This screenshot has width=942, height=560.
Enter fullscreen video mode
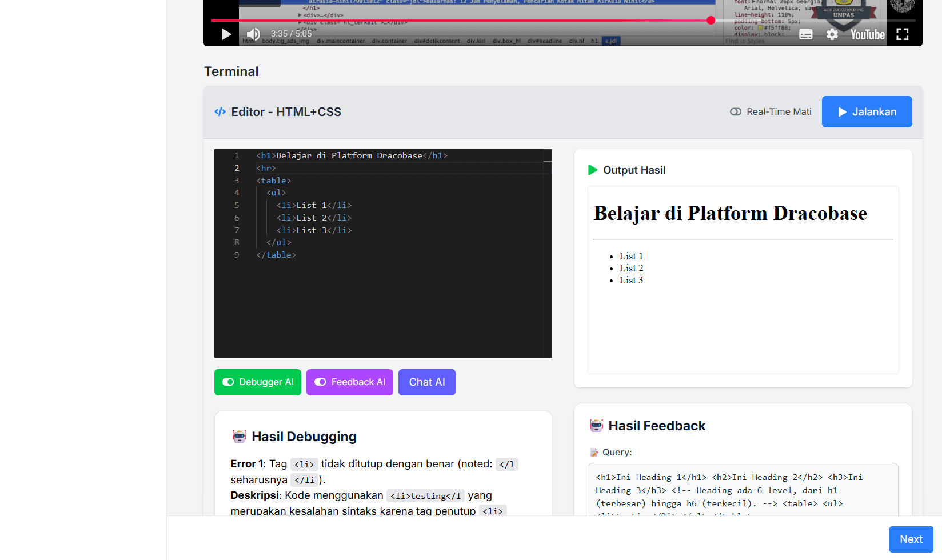point(903,34)
